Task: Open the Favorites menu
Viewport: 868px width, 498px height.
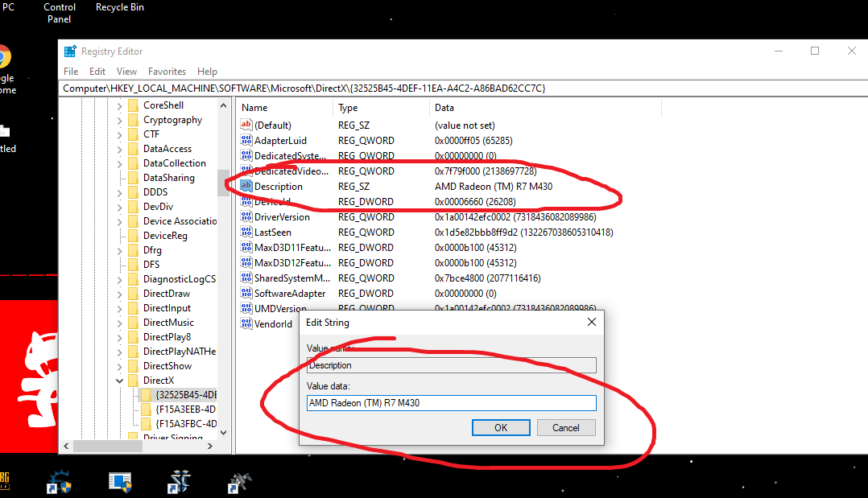Action: [x=167, y=72]
